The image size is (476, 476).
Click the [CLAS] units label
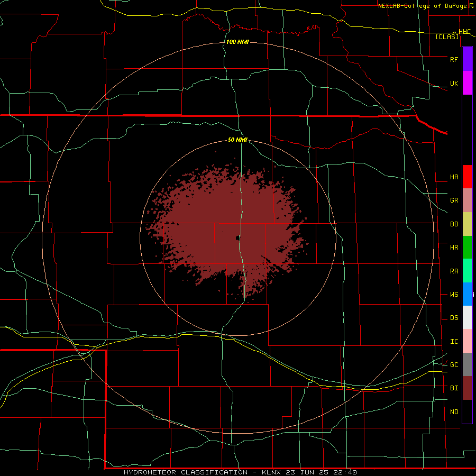[x=447, y=36]
